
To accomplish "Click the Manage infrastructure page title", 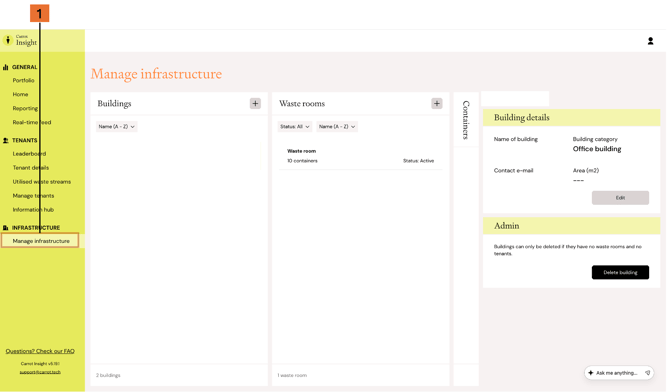I will (x=156, y=74).
